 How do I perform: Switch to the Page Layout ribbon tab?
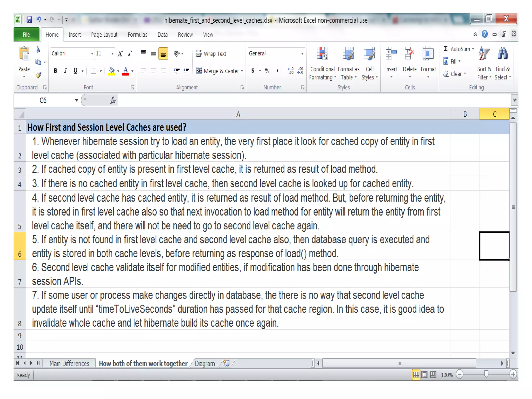click(x=104, y=35)
